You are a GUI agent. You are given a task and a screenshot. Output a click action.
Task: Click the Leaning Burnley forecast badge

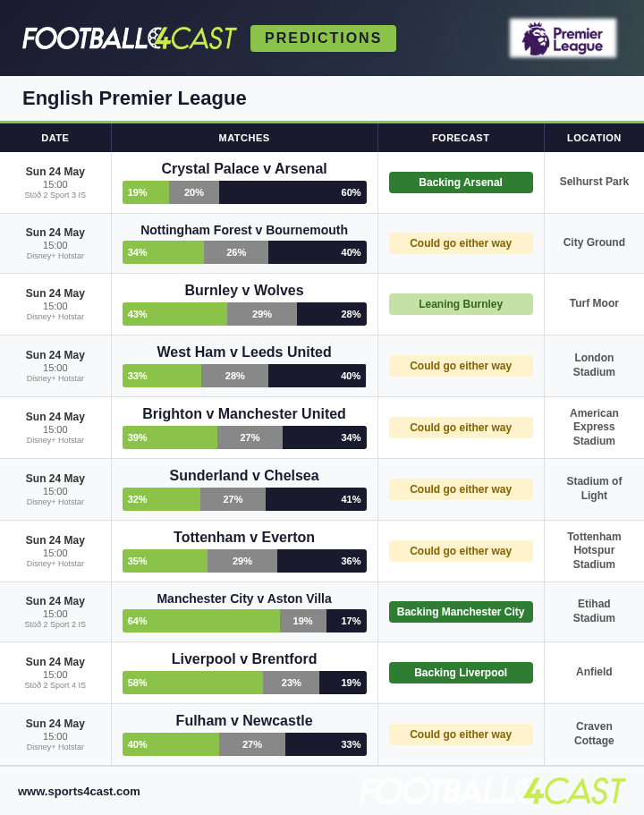461,304
